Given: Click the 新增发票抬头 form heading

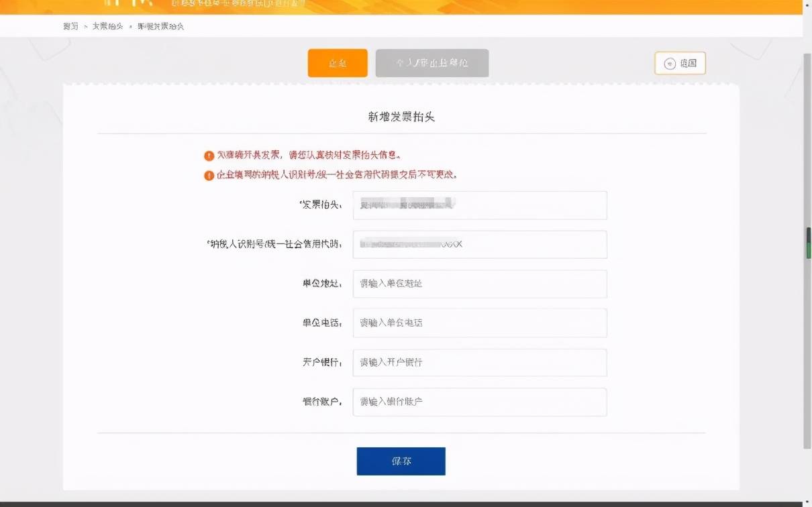Looking at the screenshot, I should (x=402, y=116).
